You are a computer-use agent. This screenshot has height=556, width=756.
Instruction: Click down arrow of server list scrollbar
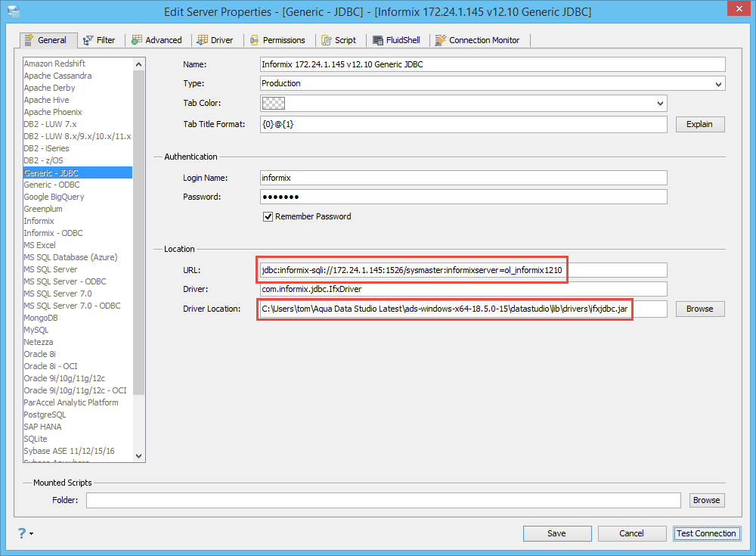[139, 456]
